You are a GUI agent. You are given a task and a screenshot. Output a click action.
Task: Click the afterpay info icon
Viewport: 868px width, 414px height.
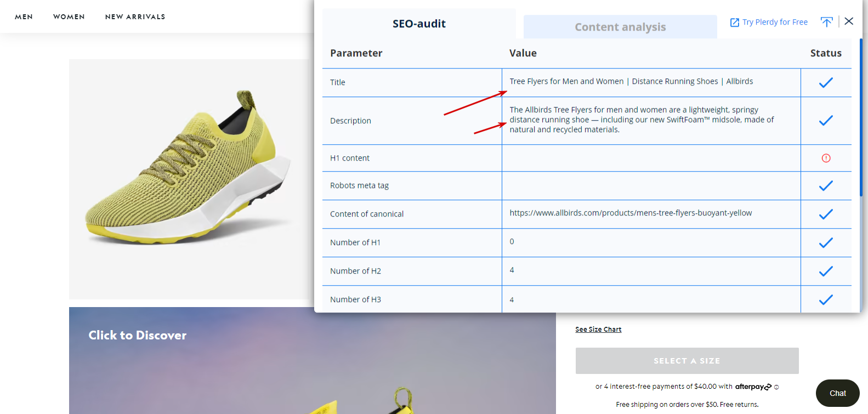776,387
